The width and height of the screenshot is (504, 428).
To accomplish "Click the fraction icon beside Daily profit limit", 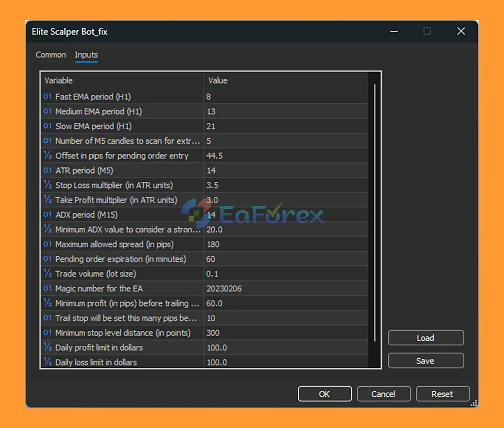I will tap(48, 348).
